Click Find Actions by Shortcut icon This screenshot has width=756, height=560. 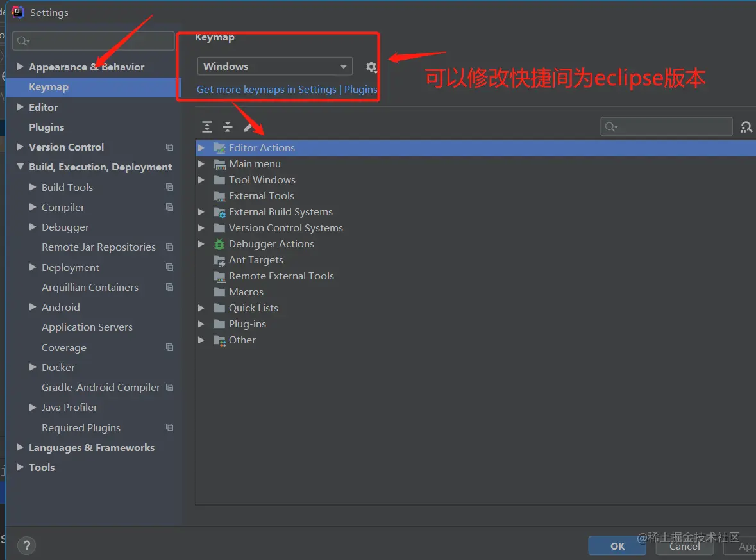coord(746,127)
